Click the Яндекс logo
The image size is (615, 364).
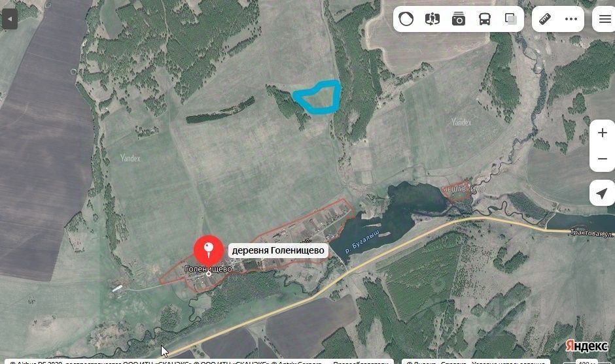[x=586, y=346]
